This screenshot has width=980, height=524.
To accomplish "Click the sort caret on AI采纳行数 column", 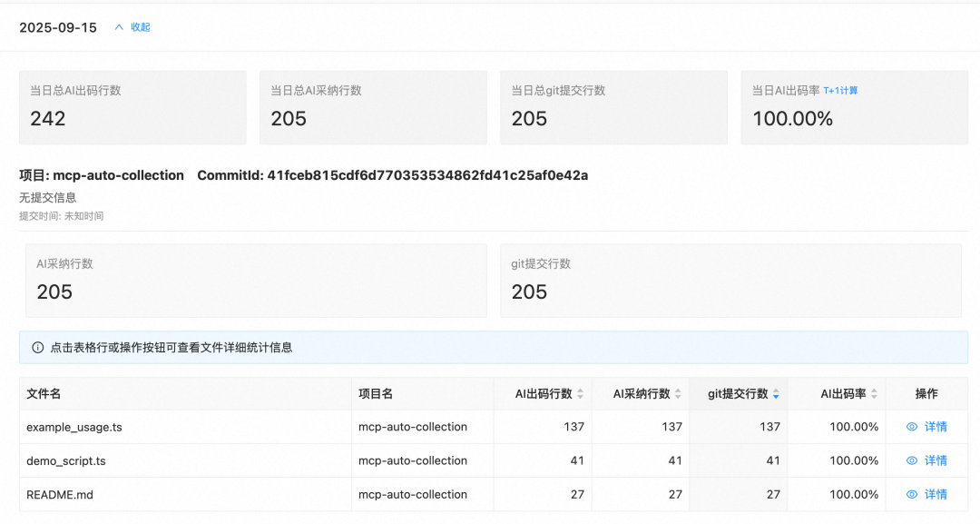I will click(676, 393).
